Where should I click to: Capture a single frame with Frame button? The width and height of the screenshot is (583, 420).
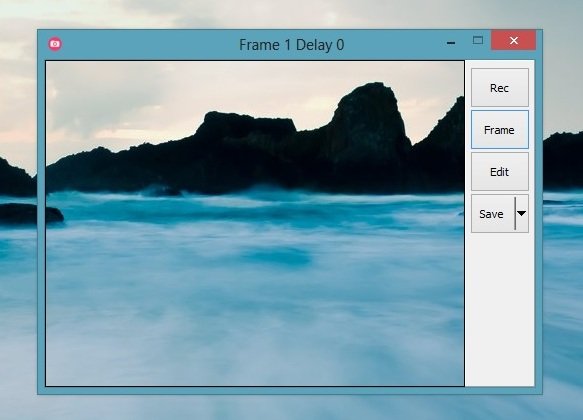(x=500, y=130)
